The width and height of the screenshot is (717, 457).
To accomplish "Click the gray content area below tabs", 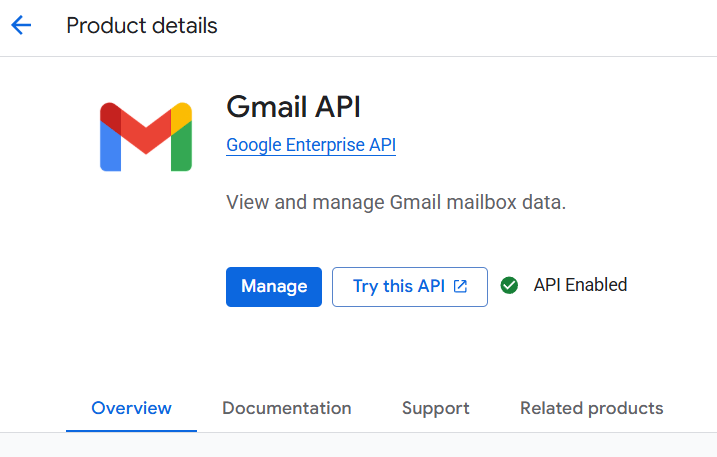I will coord(358,445).
